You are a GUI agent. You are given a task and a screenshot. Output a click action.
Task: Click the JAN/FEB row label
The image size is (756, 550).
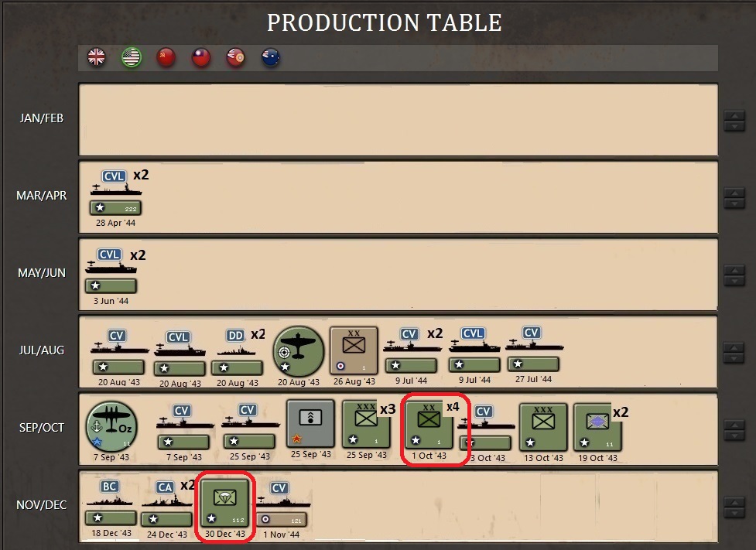(42, 118)
